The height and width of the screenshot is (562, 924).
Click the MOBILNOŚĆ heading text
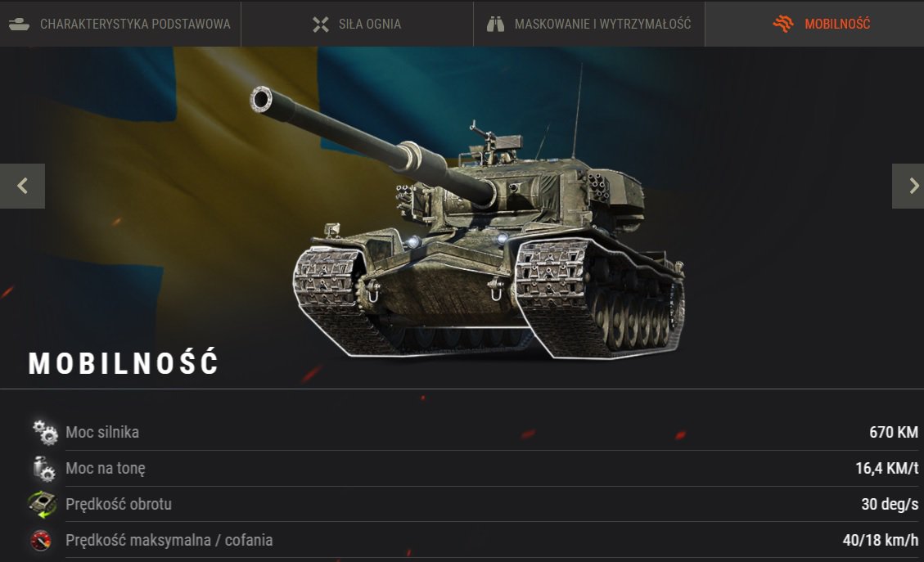click(x=124, y=362)
